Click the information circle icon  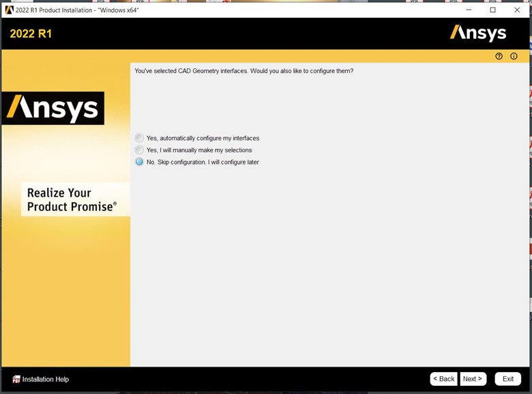(514, 57)
